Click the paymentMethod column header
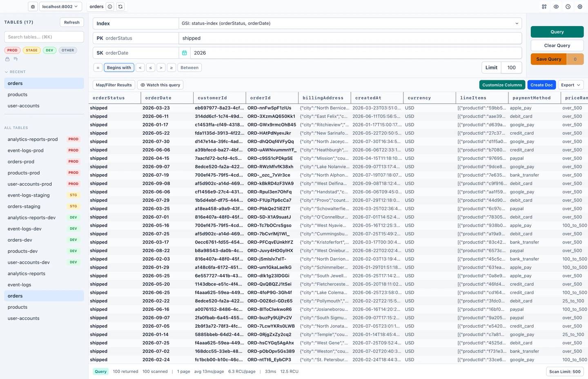Image resolution: width=588 pixels, height=379 pixels. coord(535,98)
